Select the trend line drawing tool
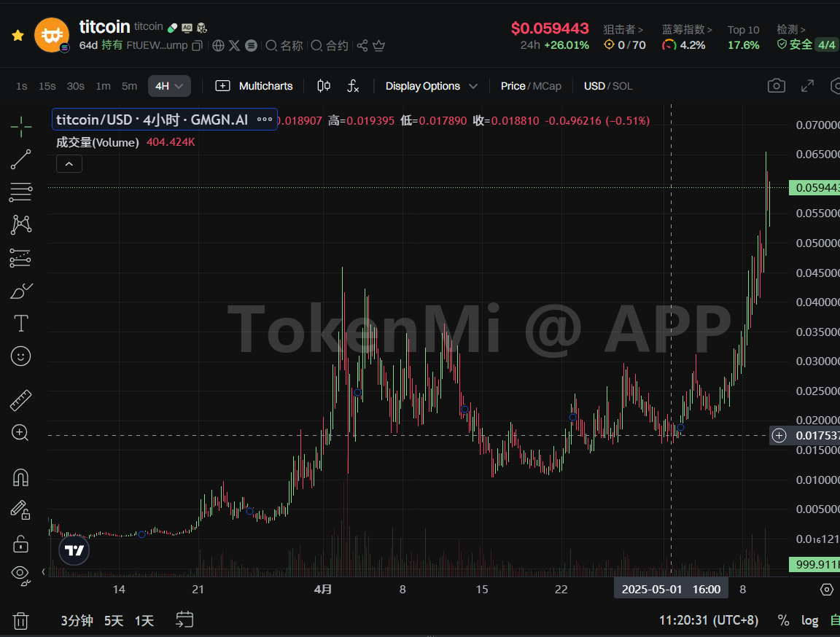The height and width of the screenshot is (637, 840). (21, 159)
